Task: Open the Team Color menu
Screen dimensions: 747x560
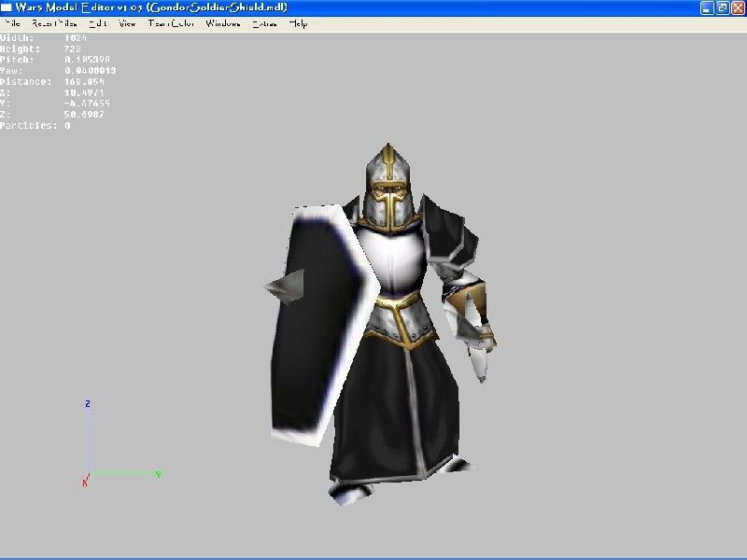Action: pos(171,23)
